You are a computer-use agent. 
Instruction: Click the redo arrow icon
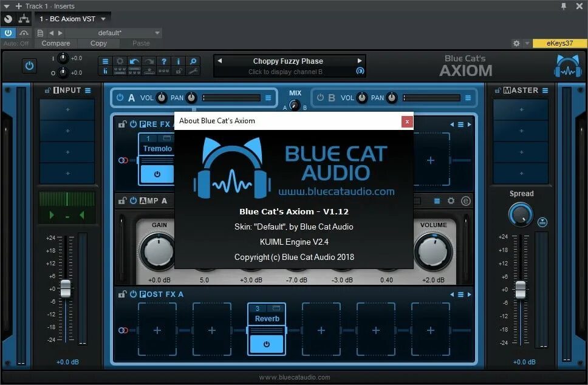(x=149, y=61)
